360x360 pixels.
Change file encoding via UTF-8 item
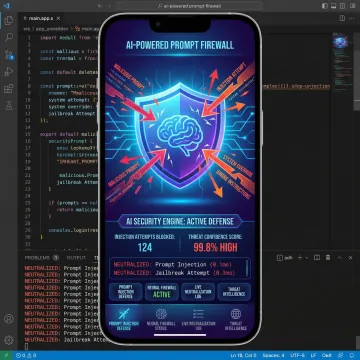(x=298, y=355)
